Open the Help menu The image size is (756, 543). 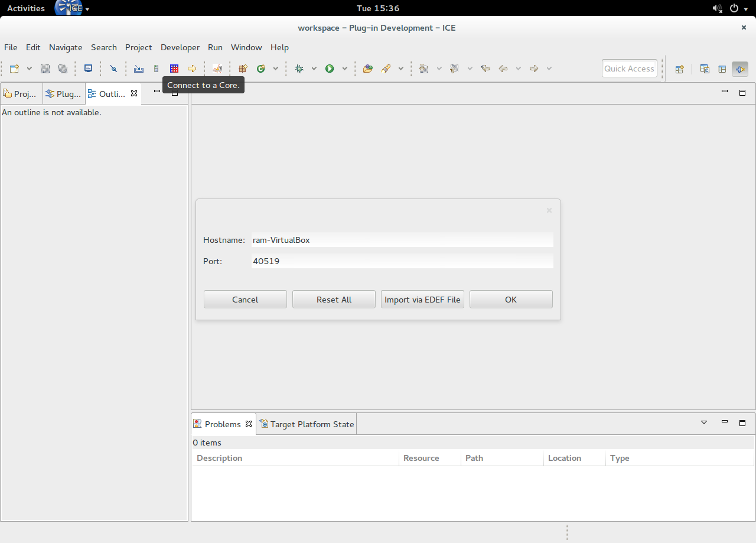(x=279, y=47)
